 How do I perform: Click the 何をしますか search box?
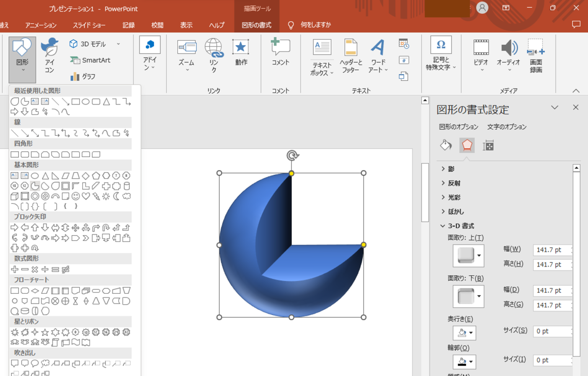315,25
